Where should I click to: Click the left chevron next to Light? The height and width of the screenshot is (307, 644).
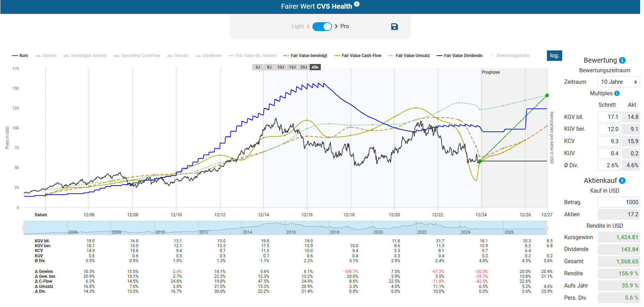pos(308,26)
